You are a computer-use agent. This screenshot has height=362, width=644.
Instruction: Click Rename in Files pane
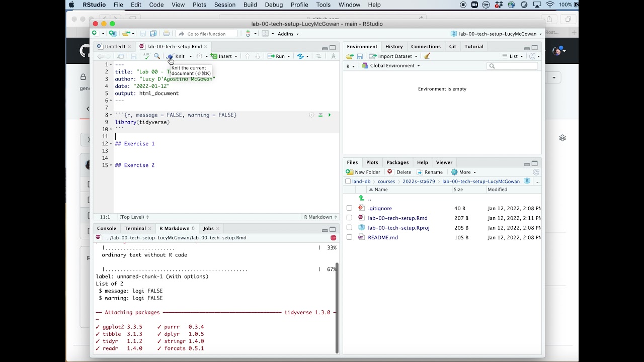tap(429, 172)
